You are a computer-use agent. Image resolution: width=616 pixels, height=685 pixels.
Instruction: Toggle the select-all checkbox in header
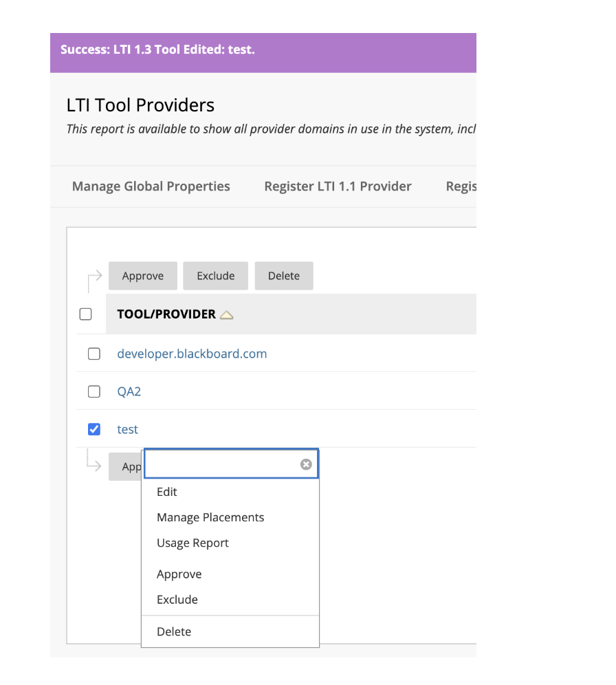(x=85, y=314)
